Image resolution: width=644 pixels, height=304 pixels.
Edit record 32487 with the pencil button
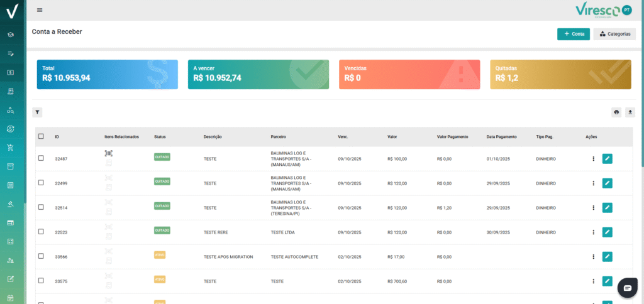point(607,159)
